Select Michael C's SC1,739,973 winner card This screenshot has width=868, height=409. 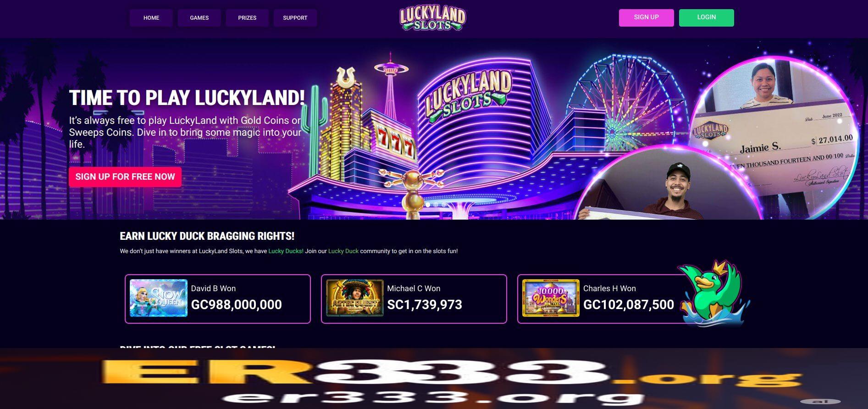coord(414,299)
